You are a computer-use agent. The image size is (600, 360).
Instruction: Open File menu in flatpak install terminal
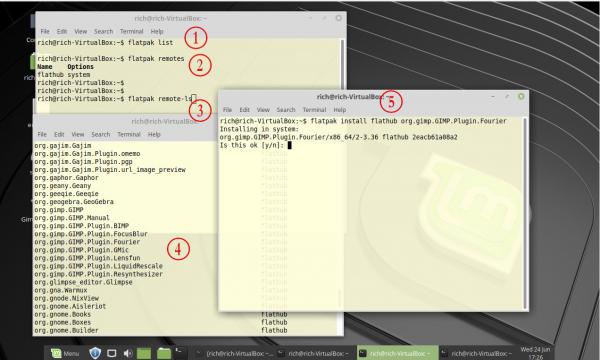(227, 110)
